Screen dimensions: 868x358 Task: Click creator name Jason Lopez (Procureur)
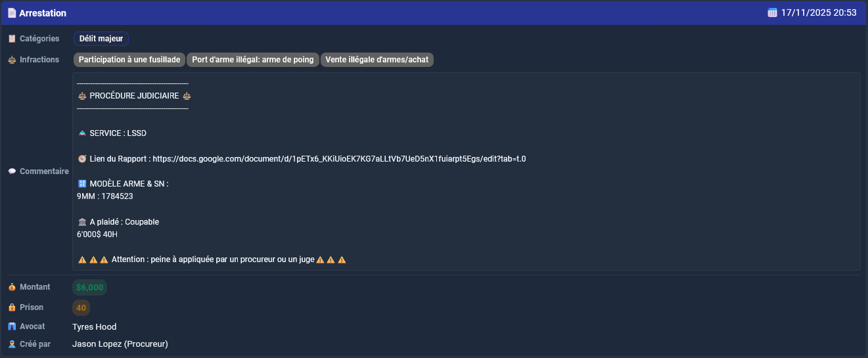(120, 344)
